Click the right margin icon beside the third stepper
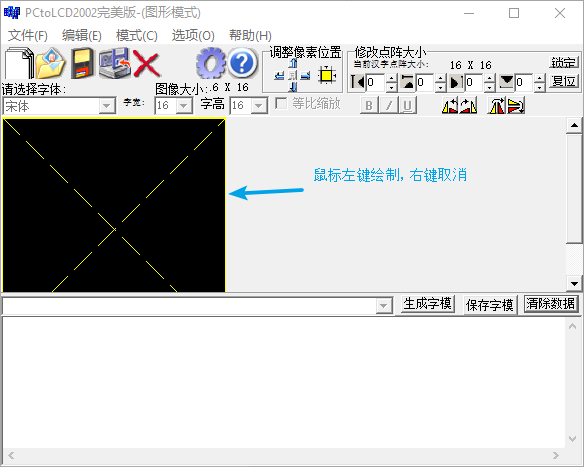Screen dimensions: 584x467 click(x=456, y=82)
